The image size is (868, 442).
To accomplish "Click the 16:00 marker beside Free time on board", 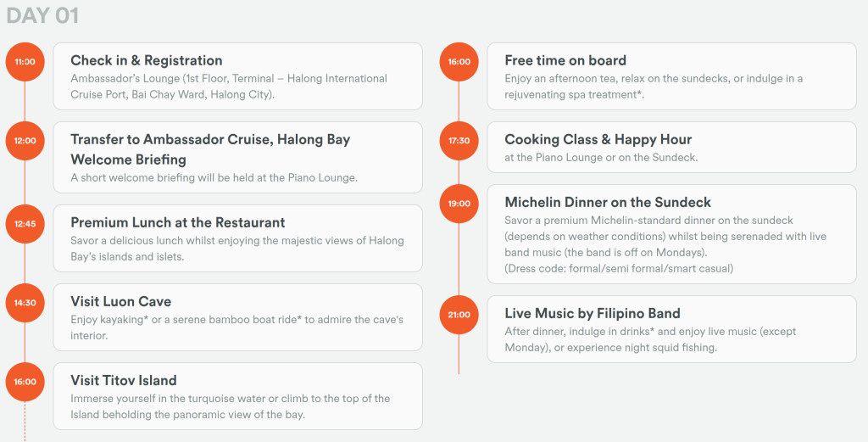I will tap(459, 62).
